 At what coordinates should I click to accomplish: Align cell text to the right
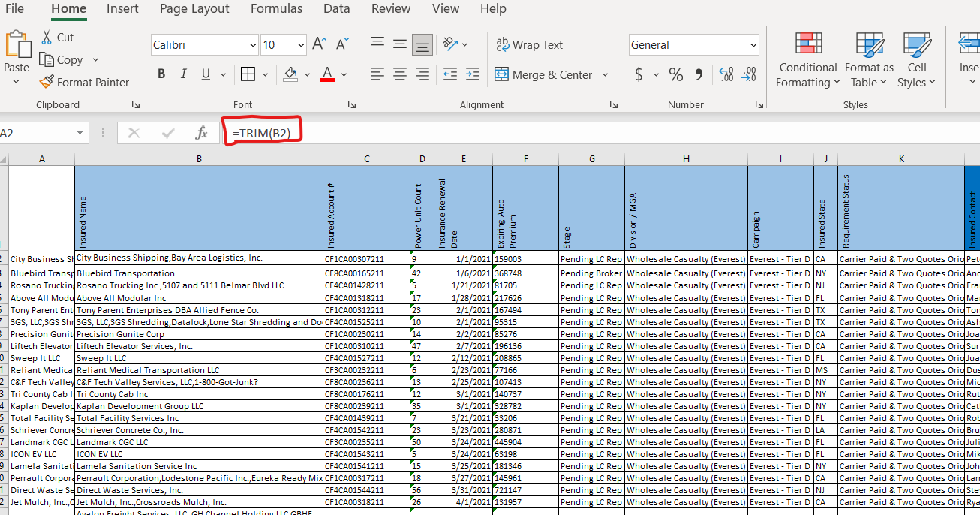[422, 74]
